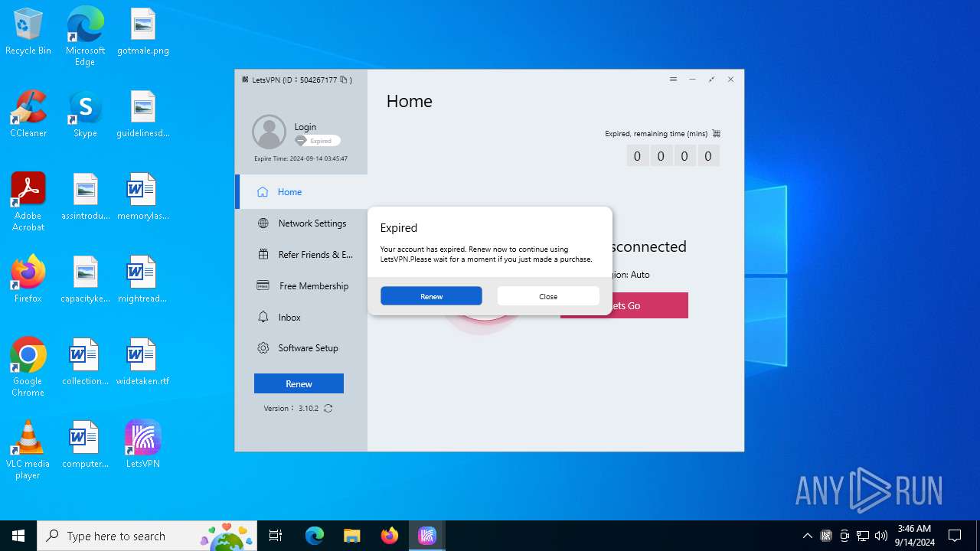The width and height of the screenshot is (980, 551).
Task: Click the Version 3.10.2 text
Action: click(x=291, y=409)
